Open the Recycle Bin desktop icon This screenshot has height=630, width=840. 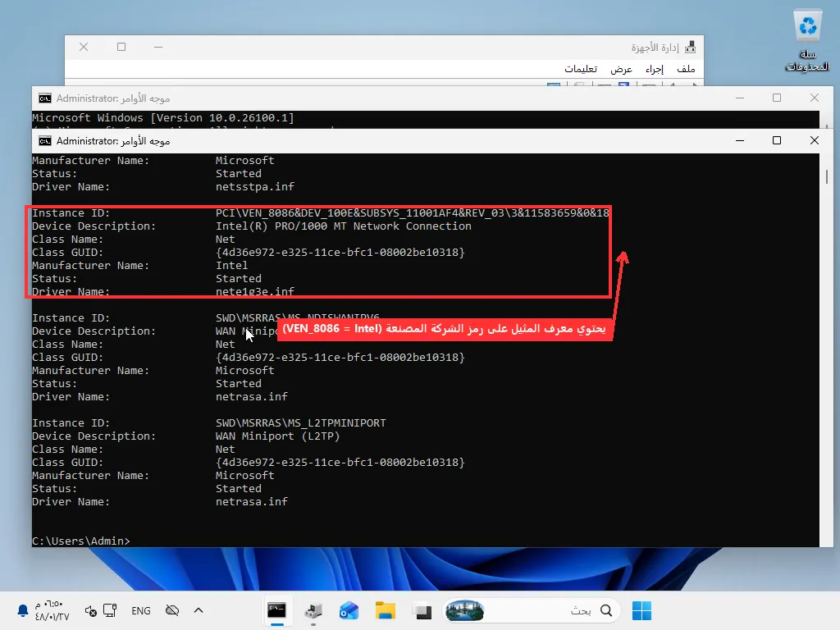807,41
